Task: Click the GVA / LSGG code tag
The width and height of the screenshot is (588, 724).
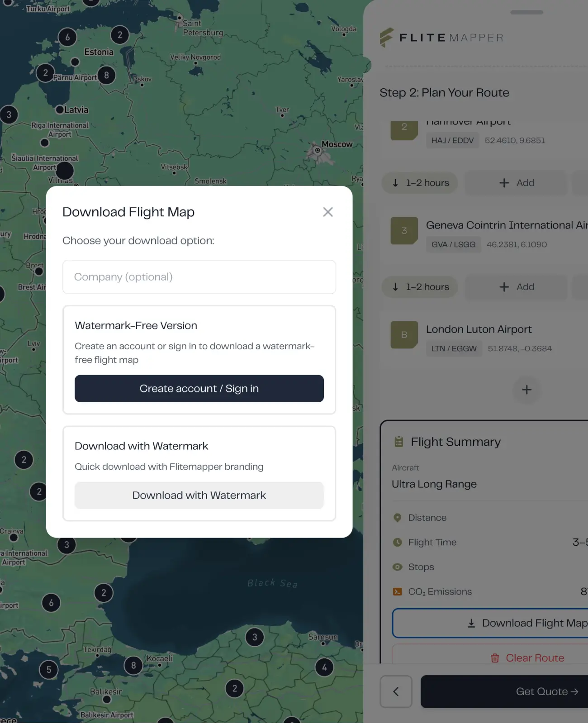Action: click(453, 244)
